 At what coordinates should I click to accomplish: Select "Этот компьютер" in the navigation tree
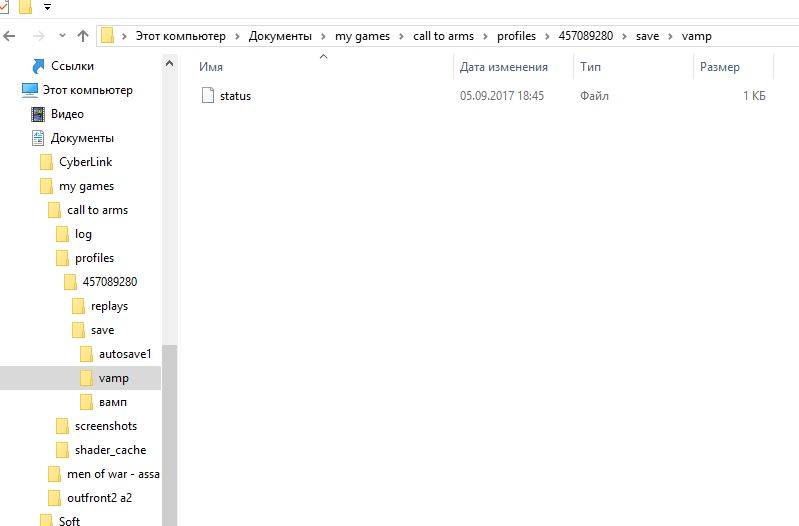(88, 90)
